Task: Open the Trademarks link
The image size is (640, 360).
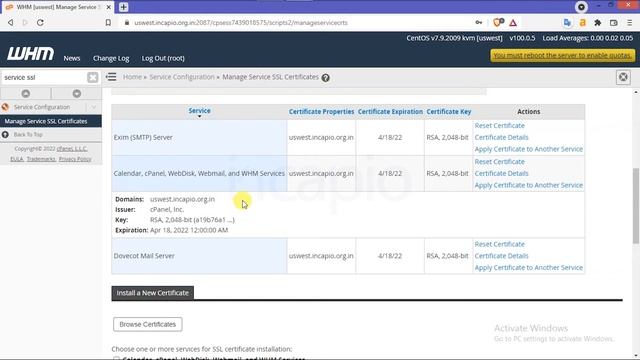Action: tap(41, 159)
